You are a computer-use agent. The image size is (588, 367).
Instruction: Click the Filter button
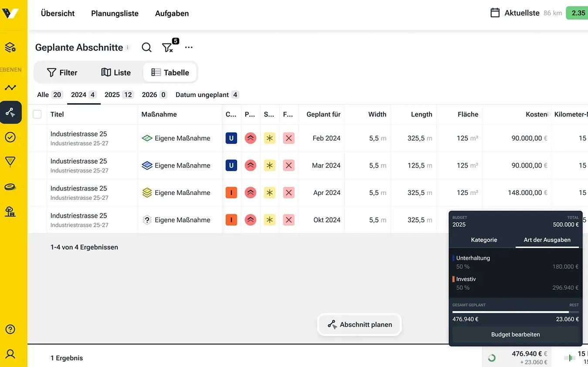[x=62, y=72]
